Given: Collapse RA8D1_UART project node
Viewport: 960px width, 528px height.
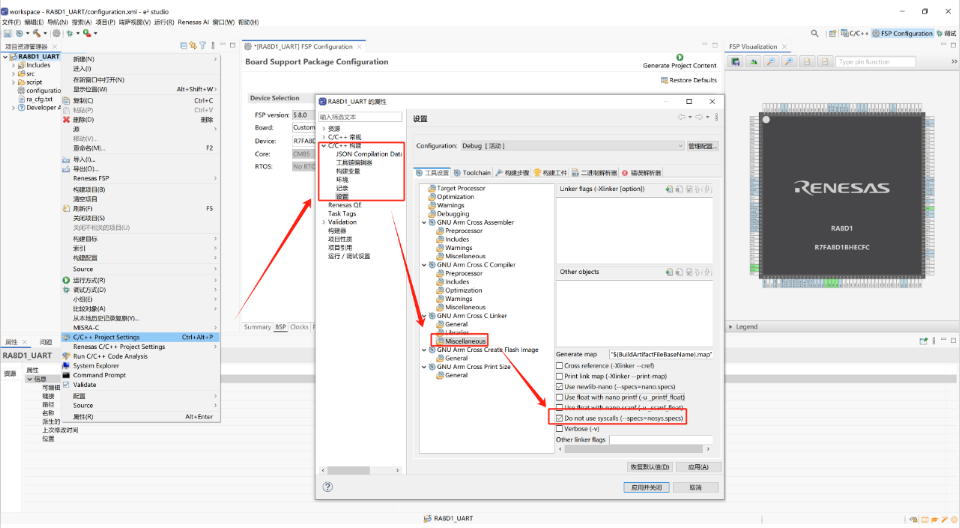Looking at the screenshot, I should (6, 56).
